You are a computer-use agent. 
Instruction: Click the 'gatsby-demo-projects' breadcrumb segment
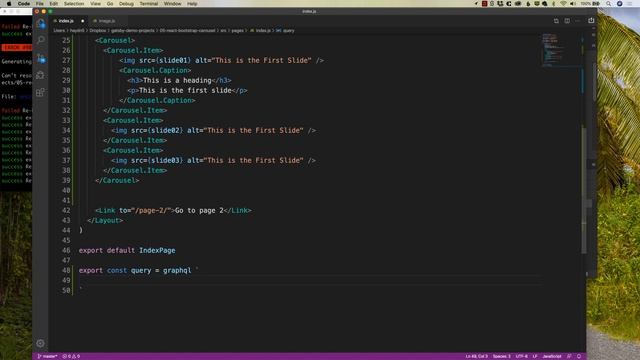pos(133,31)
